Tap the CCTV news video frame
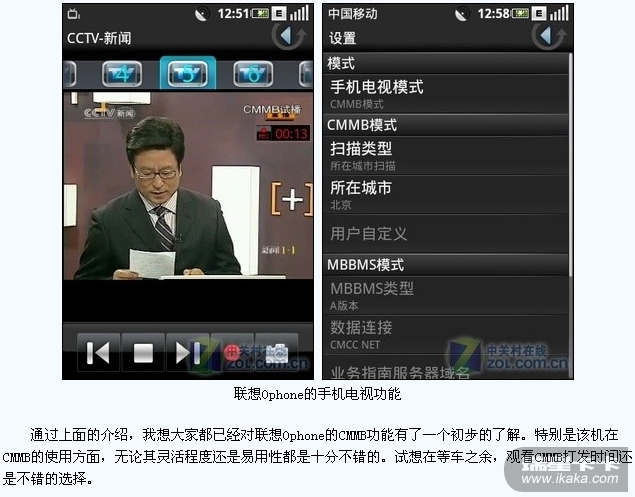 188,186
